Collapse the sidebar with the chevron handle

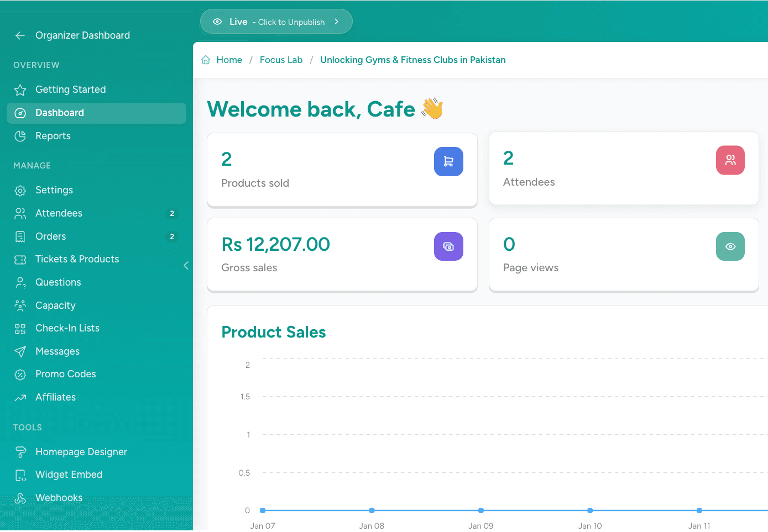click(186, 266)
